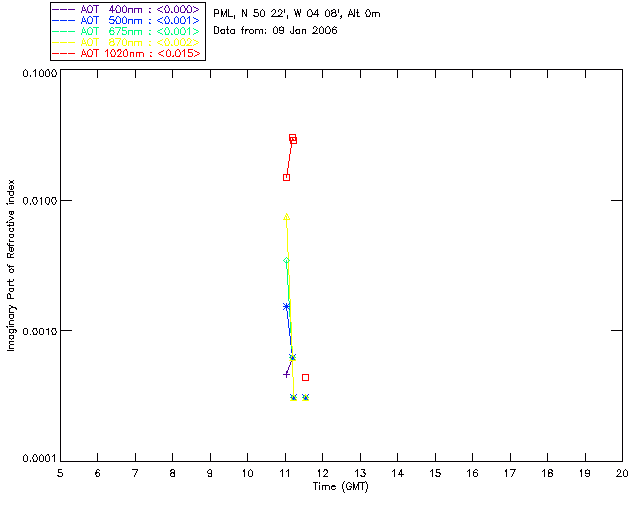Screen dimensions: 640x512
Task: Click the x-axis tick label 6
Action: [98, 473]
